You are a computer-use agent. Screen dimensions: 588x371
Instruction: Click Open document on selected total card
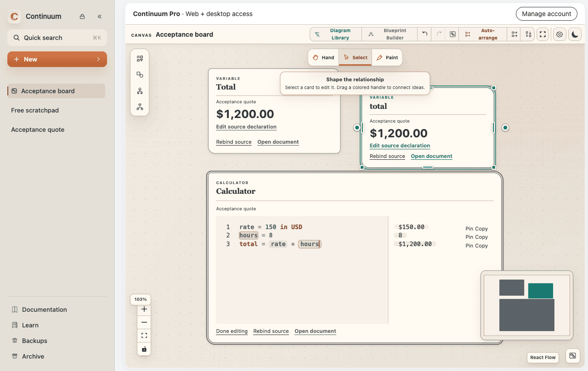(431, 156)
